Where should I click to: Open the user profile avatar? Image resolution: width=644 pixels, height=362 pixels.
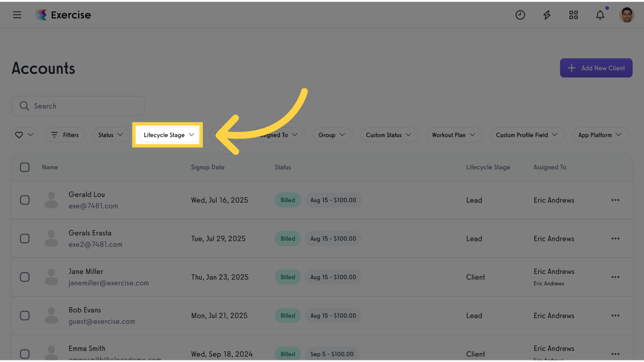627,15
